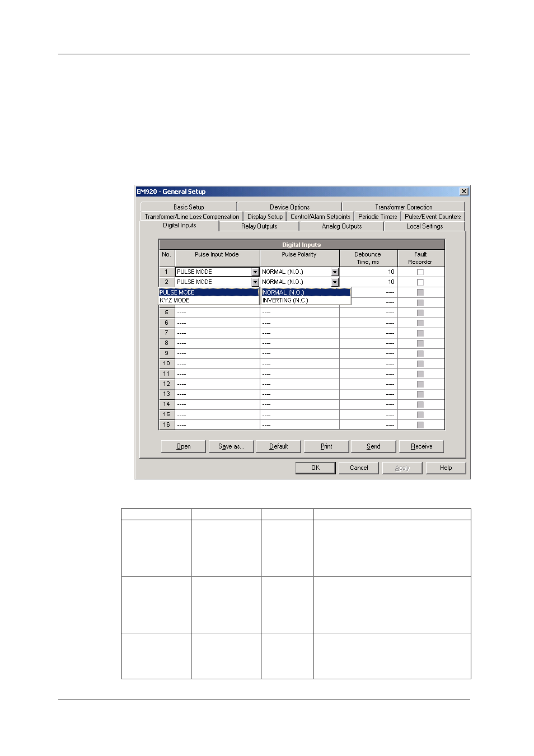Click the Pulse Polarity column header
534x756 pixels.
click(299, 258)
